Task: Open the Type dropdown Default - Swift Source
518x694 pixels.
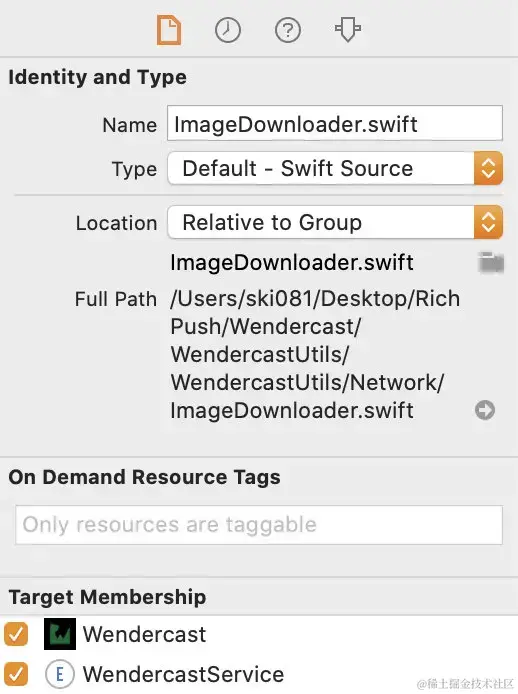Action: pyautogui.click(x=335, y=168)
